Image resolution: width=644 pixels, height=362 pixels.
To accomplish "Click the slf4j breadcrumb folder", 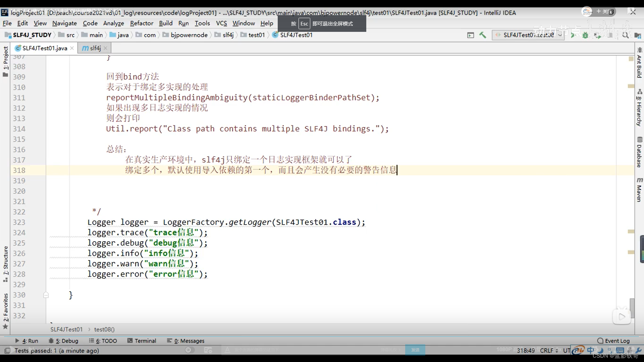I will click(224, 35).
